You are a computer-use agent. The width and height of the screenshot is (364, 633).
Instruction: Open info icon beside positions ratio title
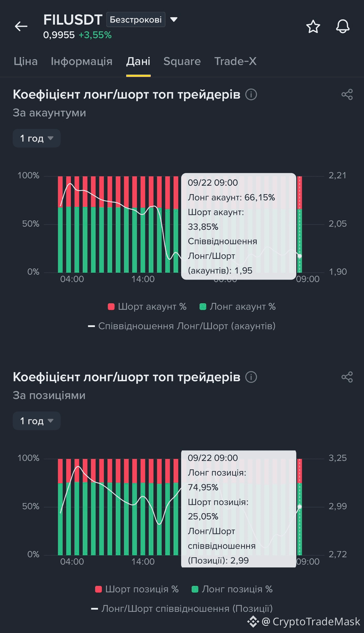pyautogui.click(x=251, y=377)
